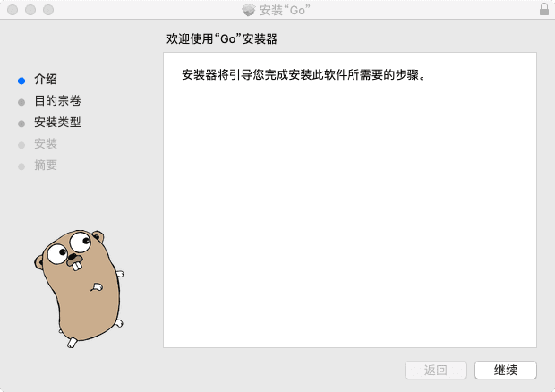555x392 pixels.
Task: Click the bullet dot beside 安装类型
Action: click(21, 123)
